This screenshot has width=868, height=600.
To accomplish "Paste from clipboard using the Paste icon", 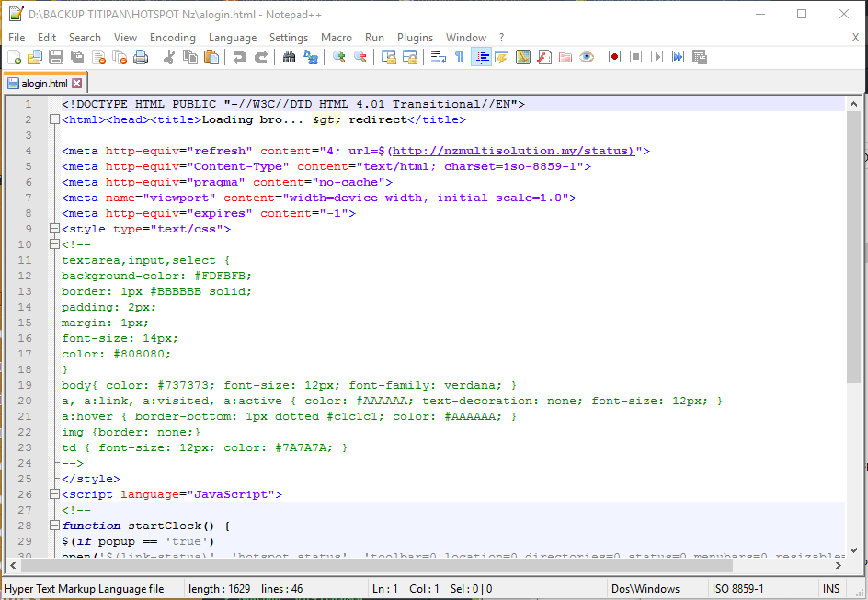I will (x=211, y=57).
